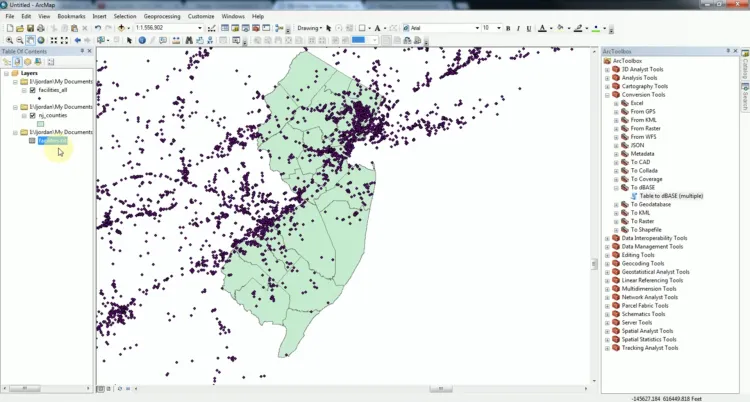Screen dimensions: 750x402
Task: Click the Full Extent globe icon
Action: [x=39, y=40]
